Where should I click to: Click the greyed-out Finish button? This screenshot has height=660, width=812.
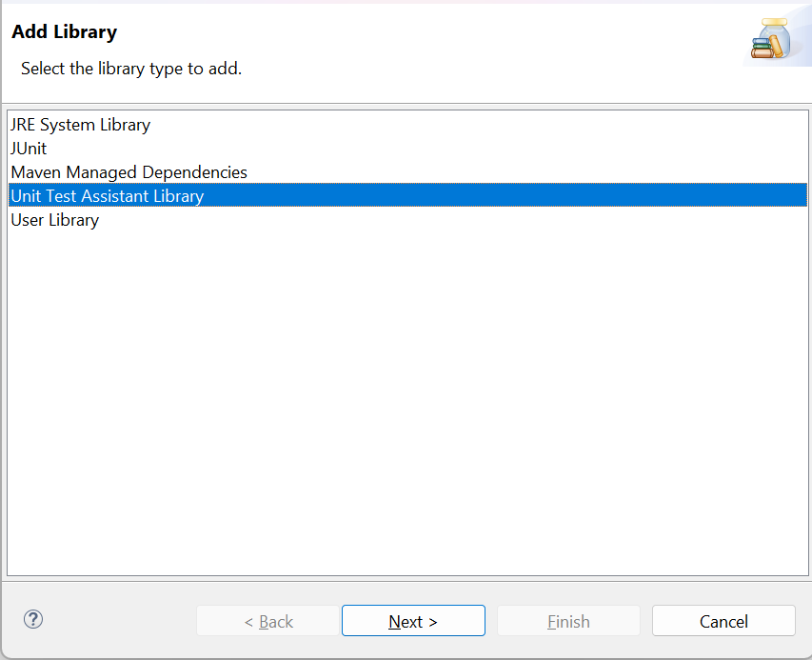click(568, 621)
